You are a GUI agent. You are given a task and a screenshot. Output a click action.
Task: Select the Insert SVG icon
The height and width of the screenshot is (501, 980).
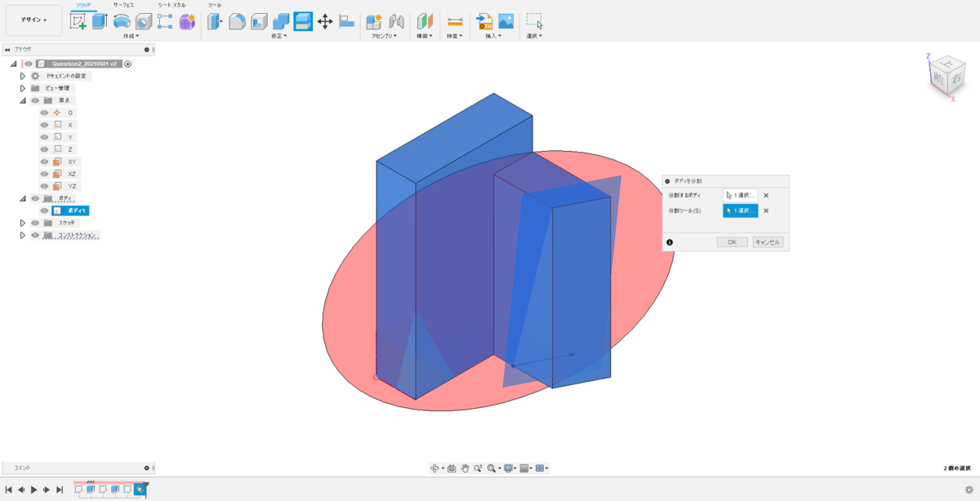point(484,22)
